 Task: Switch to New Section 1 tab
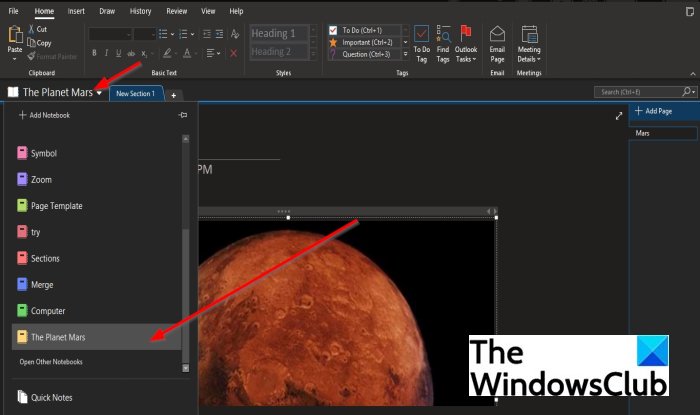point(136,94)
